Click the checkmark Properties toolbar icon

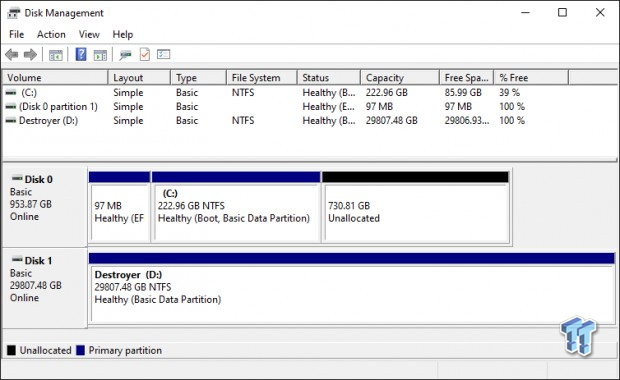click(145, 54)
